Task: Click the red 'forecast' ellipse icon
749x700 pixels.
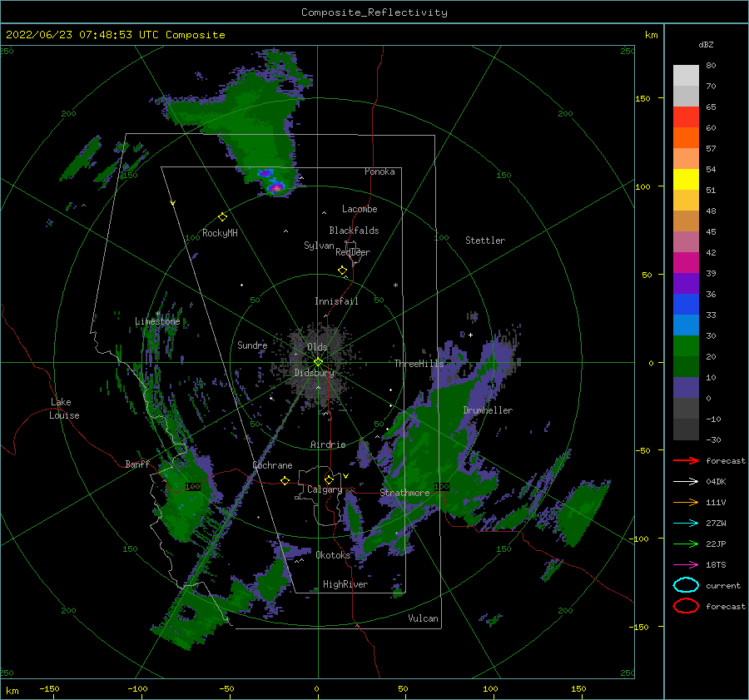Action: pyautogui.click(x=686, y=606)
